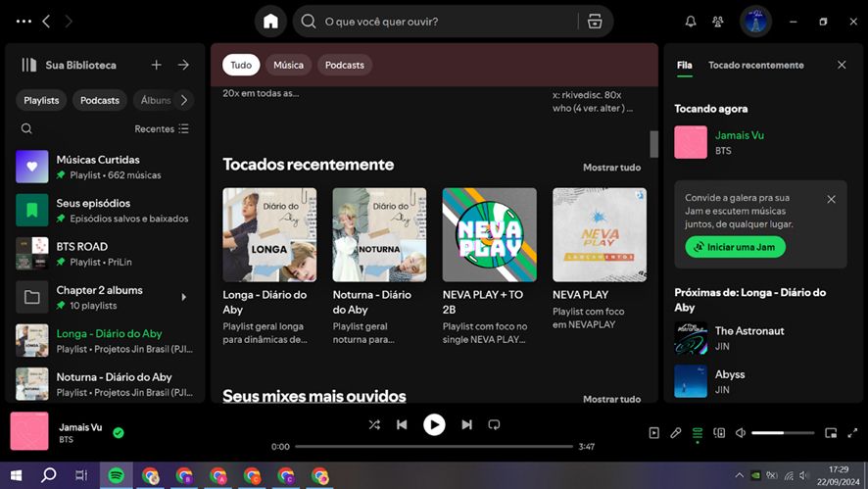Open Noturna - Diário do Aby card thumbnail
Screen dimensions: 868x489
(x=379, y=235)
